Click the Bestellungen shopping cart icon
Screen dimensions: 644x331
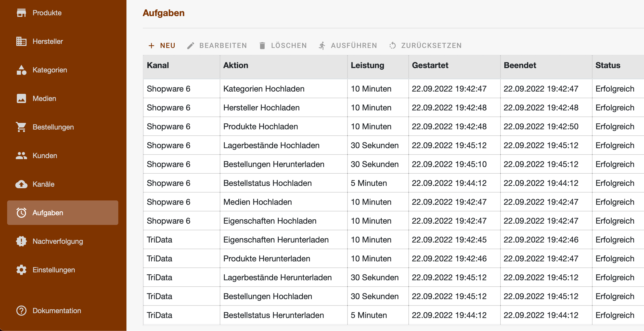[21, 127]
